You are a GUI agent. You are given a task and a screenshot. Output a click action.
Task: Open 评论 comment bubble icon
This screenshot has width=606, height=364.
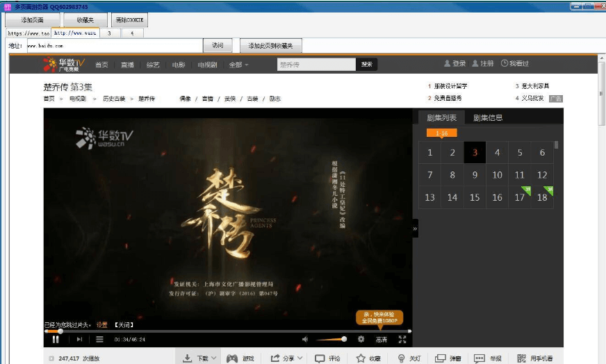click(320, 358)
